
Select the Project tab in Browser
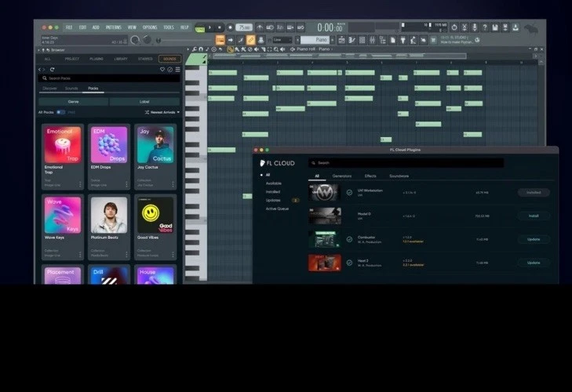(x=72, y=59)
